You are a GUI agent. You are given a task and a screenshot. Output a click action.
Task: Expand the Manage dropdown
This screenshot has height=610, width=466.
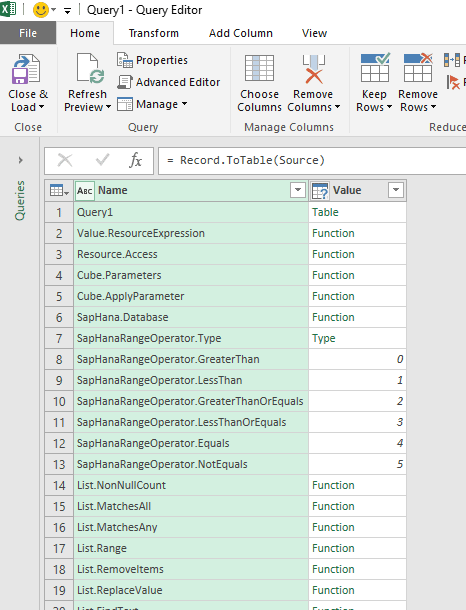click(152, 104)
